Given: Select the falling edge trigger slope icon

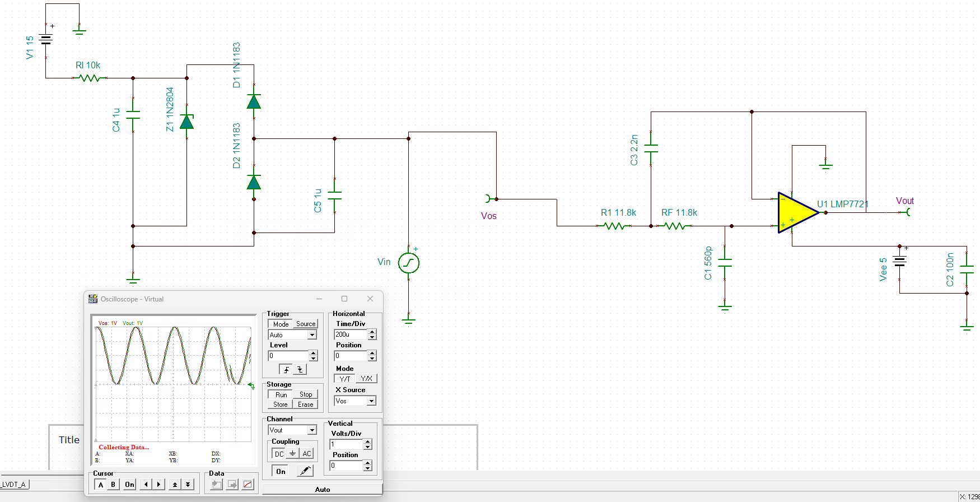Looking at the screenshot, I should [x=300, y=369].
